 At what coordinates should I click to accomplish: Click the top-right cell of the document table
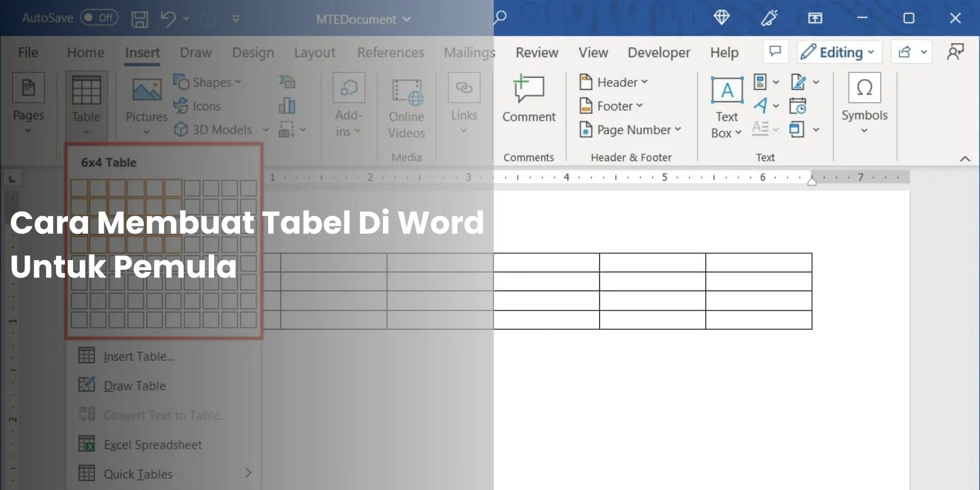[x=759, y=263]
